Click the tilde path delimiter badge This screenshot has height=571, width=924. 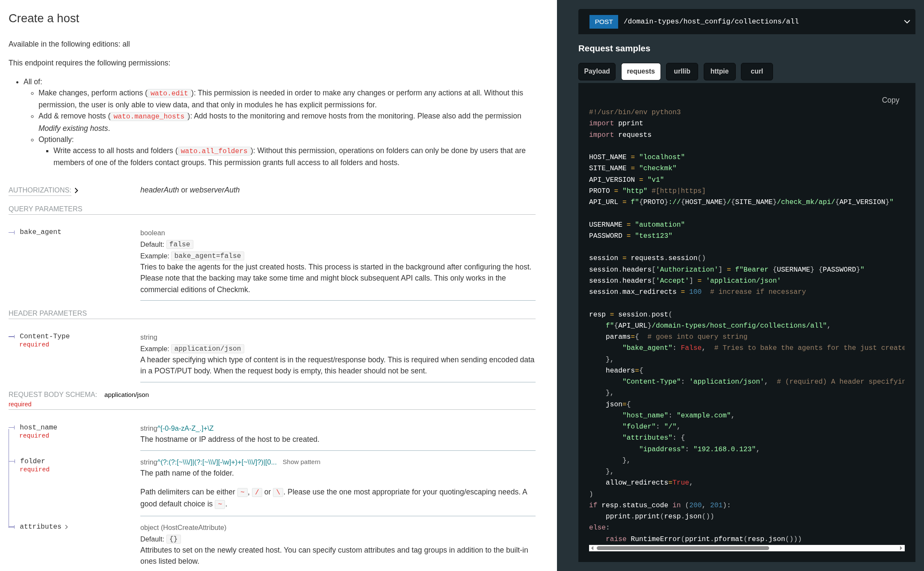[242, 492]
